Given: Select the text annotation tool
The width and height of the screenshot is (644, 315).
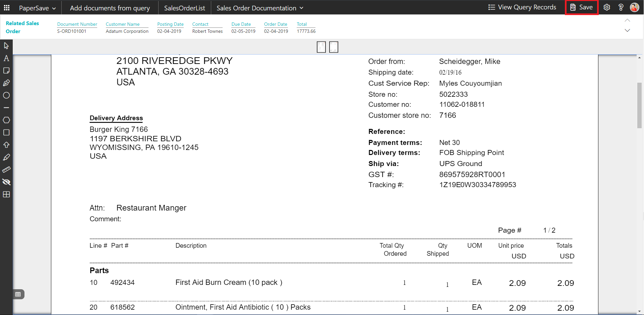Looking at the screenshot, I should coord(6,58).
